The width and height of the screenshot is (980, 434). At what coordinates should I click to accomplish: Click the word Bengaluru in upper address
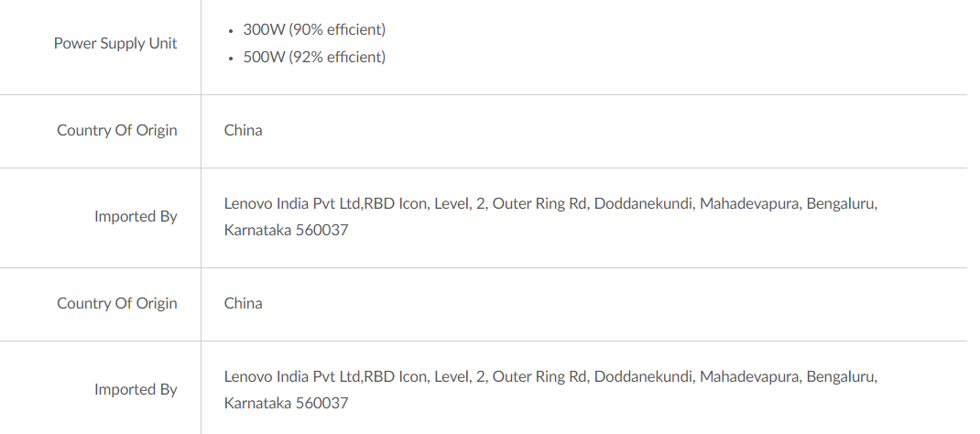tap(841, 203)
